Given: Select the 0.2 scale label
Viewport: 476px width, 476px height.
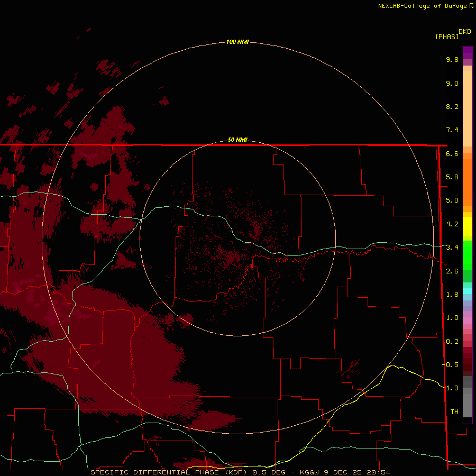Looking at the screenshot, I should [452, 342].
